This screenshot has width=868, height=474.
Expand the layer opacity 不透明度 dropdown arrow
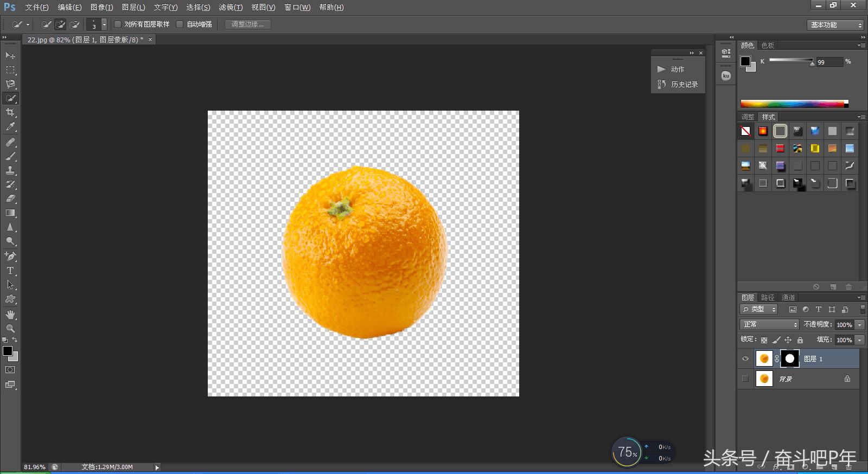click(860, 325)
